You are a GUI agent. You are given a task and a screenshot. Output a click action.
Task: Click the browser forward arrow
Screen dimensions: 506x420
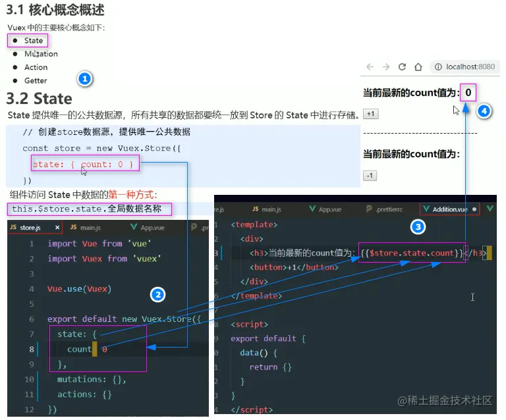click(386, 66)
